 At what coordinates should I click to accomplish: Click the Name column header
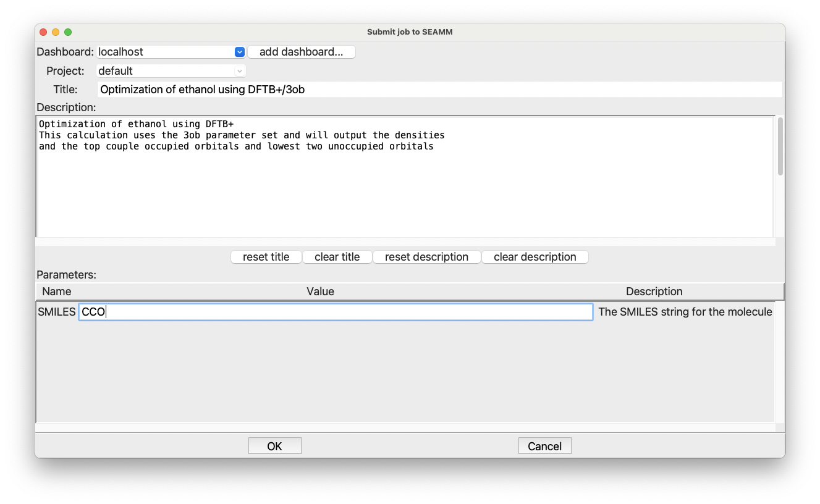(x=57, y=292)
